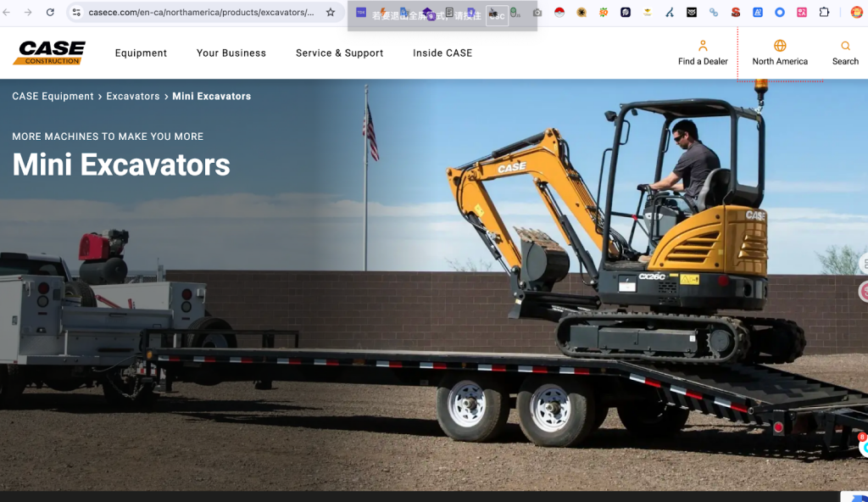Expand the Your Business menu
The width and height of the screenshot is (868, 502).
[231, 53]
